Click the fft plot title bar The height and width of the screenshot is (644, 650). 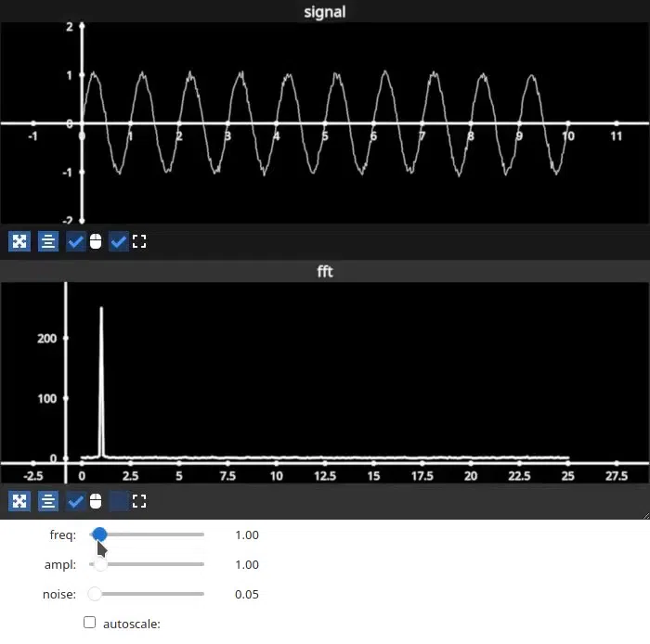tap(325, 271)
